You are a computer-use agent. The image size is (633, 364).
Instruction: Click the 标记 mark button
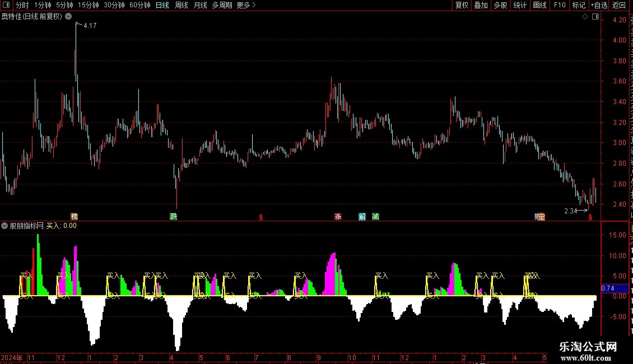tap(579, 5)
